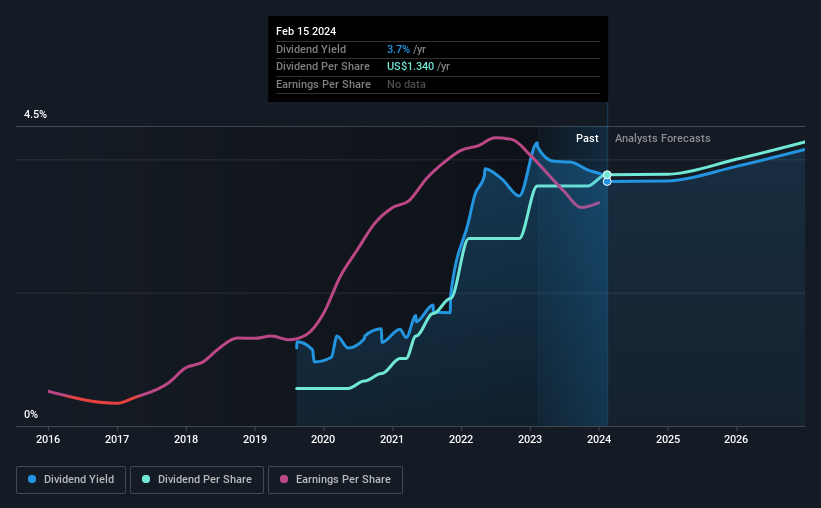Select the 2022 x-axis label
Image resolution: width=821 pixels, height=508 pixels.
click(x=461, y=439)
